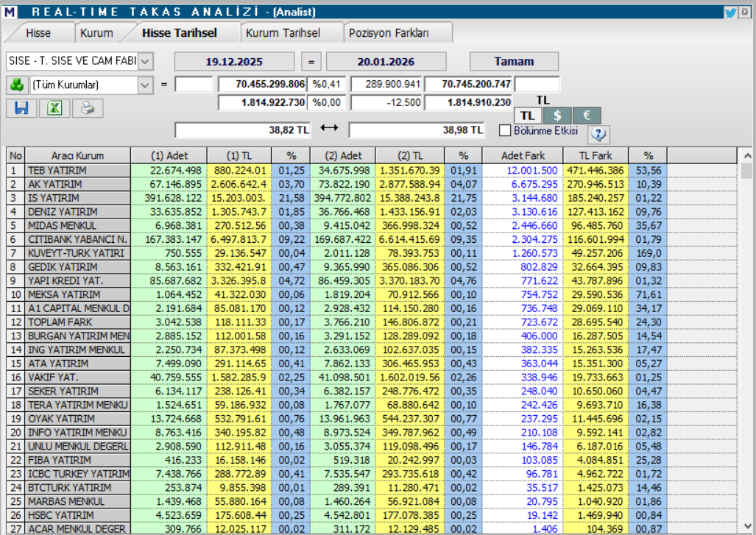The width and height of the screenshot is (756, 535).
Task: Select TL currency toggle
Action: (527, 116)
